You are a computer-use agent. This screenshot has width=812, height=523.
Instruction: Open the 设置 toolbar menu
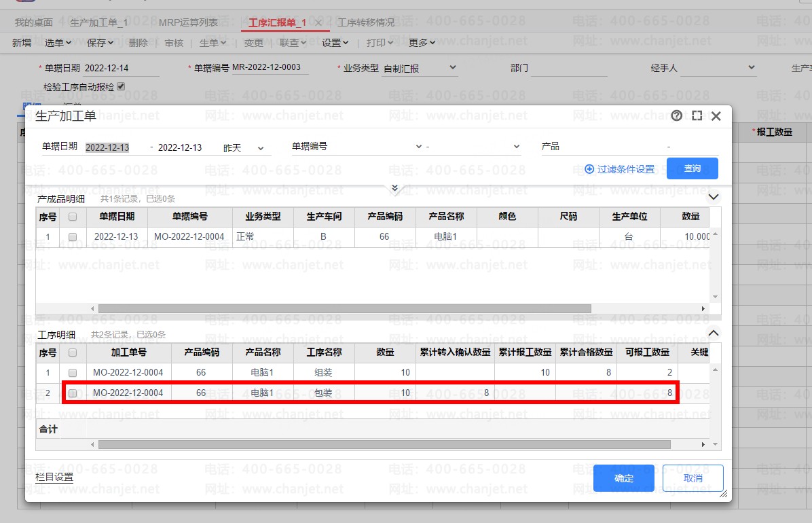(x=335, y=43)
